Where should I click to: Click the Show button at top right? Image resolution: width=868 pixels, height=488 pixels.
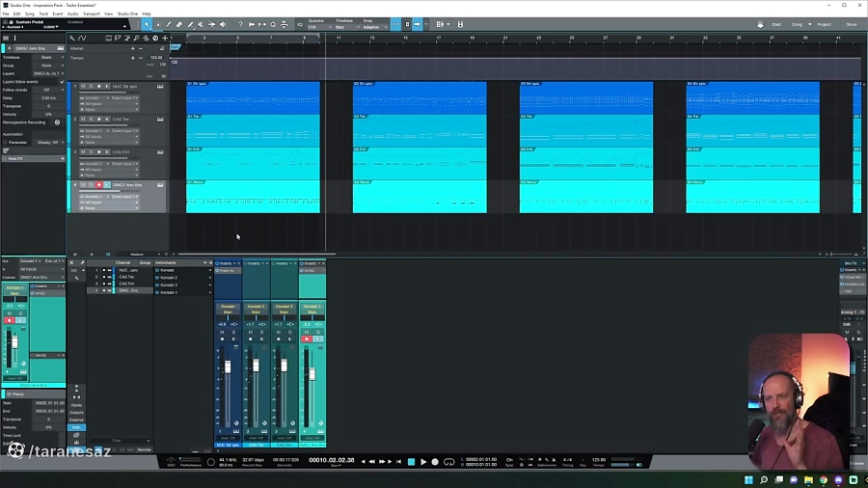pos(851,24)
